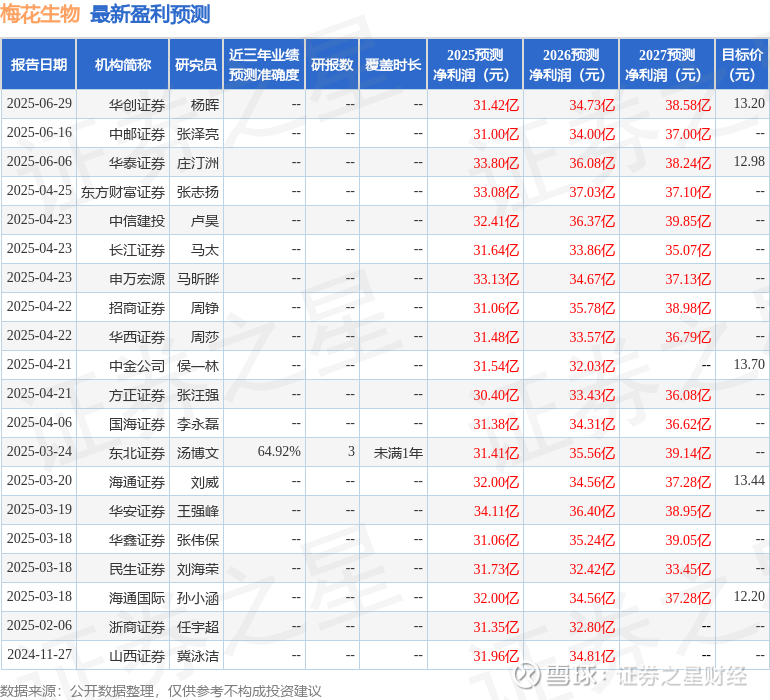
Task: Click the 覆盖时长 column header
Action: 393,64
